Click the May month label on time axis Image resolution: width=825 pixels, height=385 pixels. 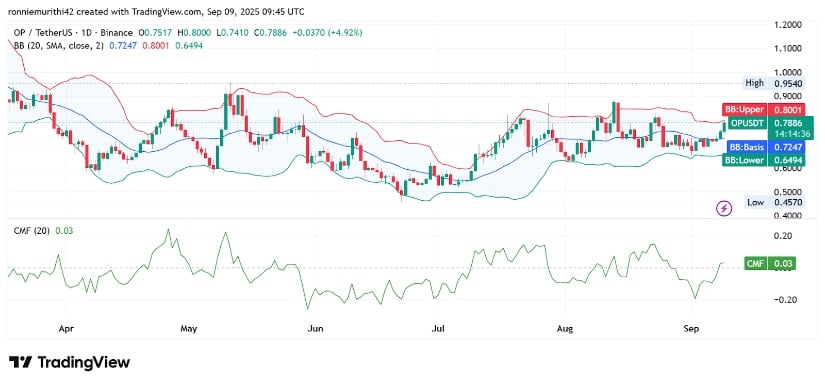coord(188,329)
